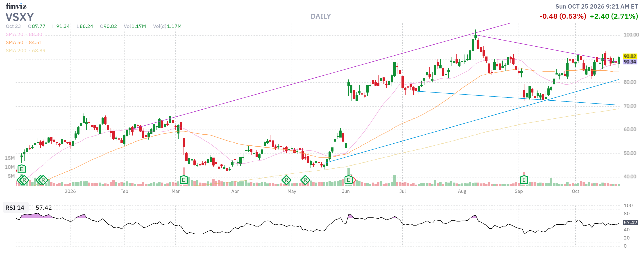The image size is (644, 253).
Task: Click the finviz logo
Action: [16, 6]
